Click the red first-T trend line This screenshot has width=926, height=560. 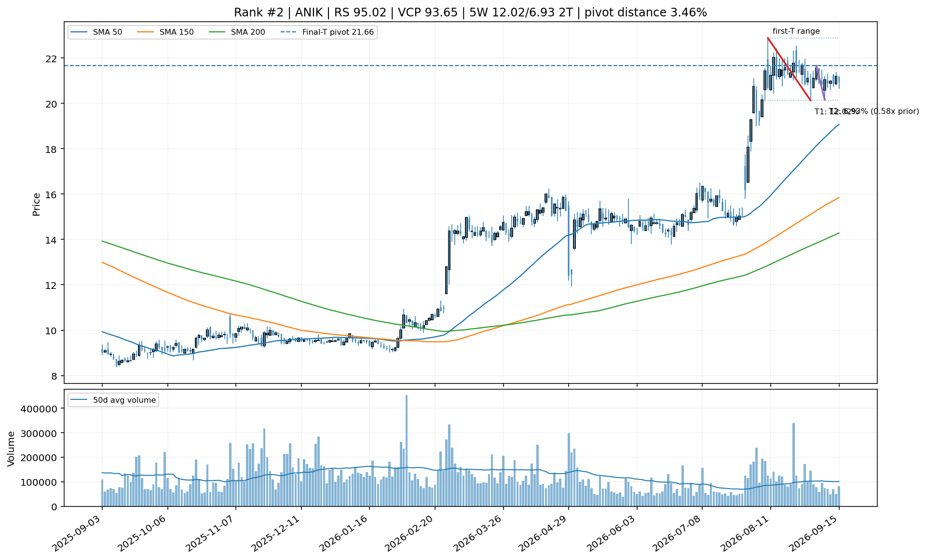coord(789,69)
